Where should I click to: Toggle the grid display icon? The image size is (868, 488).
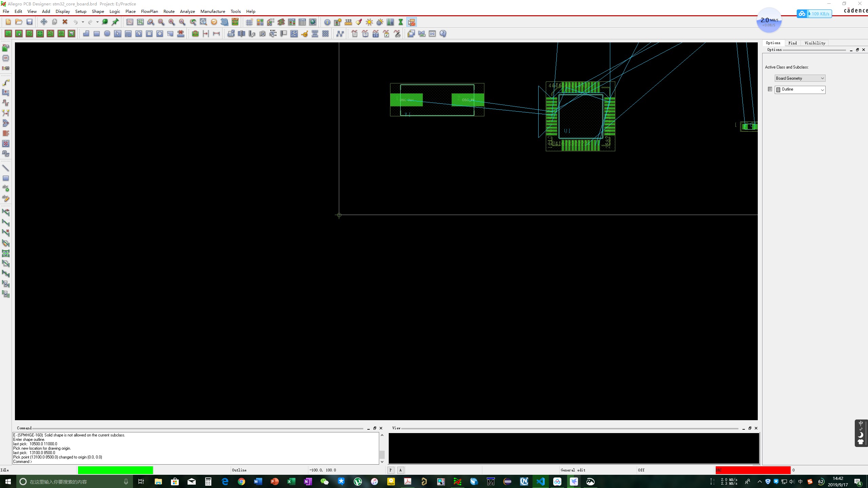click(x=249, y=22)
